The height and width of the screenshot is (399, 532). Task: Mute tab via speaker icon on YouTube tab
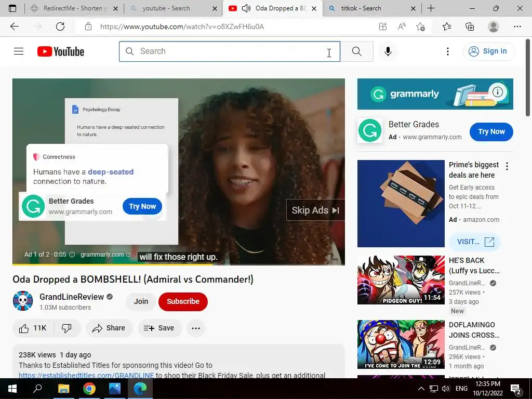coord(246,8)
